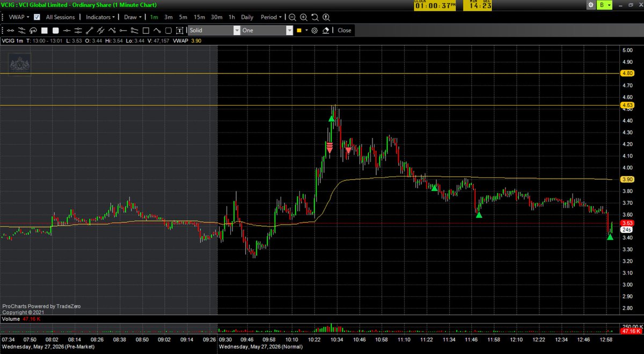This screenshot has width=644, height=354.
Task: Switch to the 5m timeframe
Action: pyautogui.click(x=183, y=17)
